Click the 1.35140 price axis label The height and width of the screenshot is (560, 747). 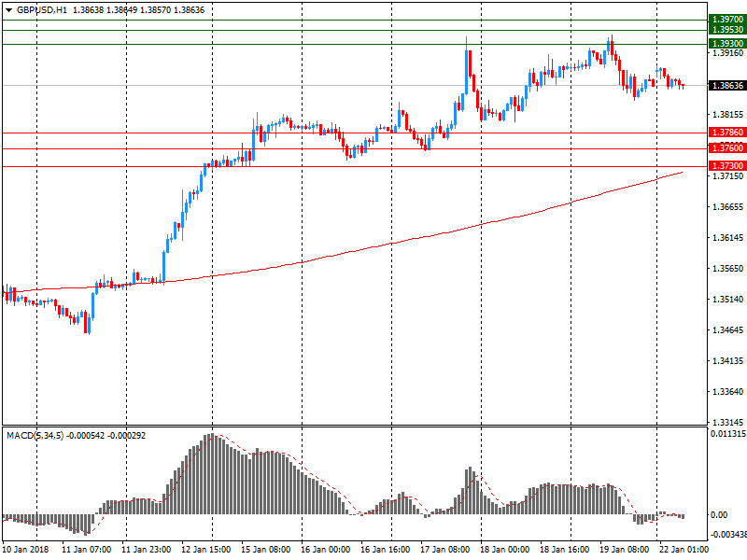727,300
